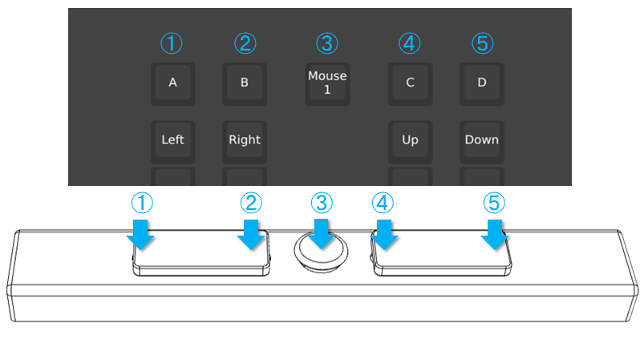Image resolution: width=644 pixels, height=339 pixels.
Task: Click the Mouse 1 key
Action: (x=327, y=84)
